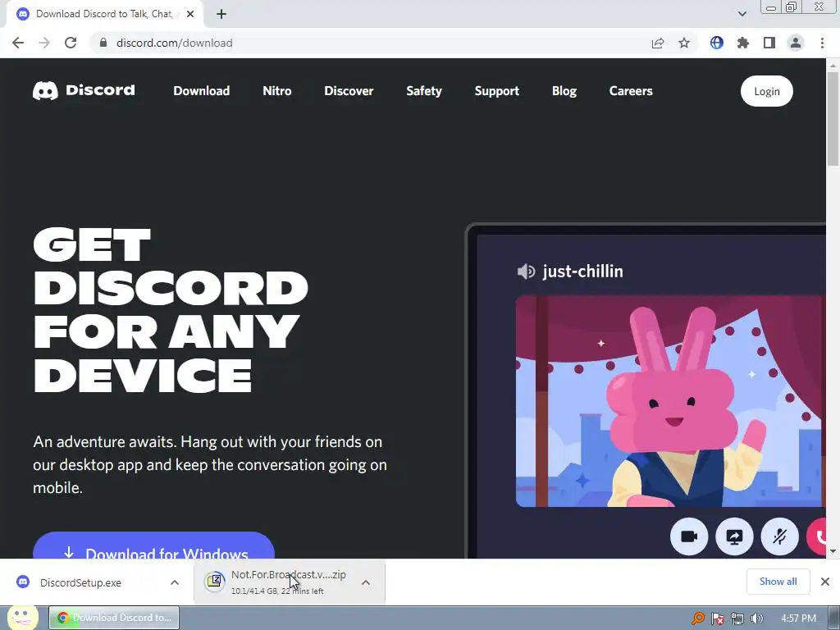The height and width of the screenshot is (630, 840).
Task: Click the Show desktop strip in taskbar
Action: point(834,618)
